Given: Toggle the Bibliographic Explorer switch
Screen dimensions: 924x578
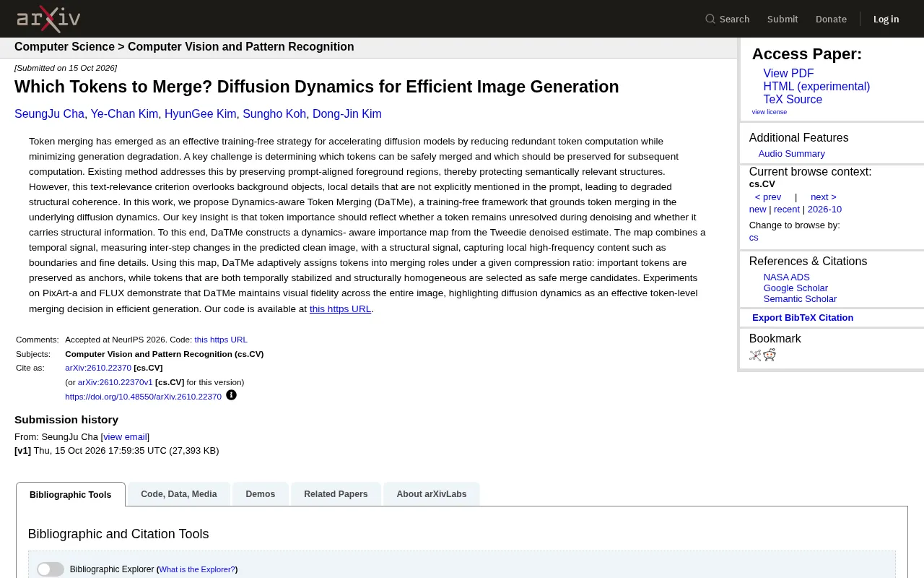Looking at the screenshot, I should click(x=51, y=569).
